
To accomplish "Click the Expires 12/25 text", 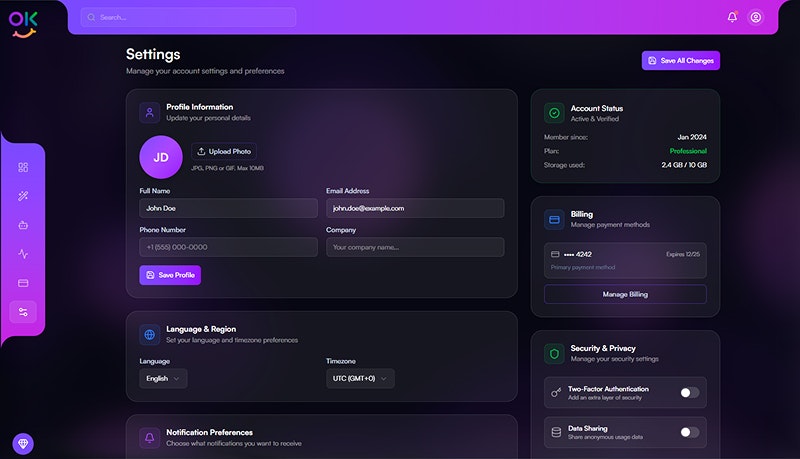I will click(x=683, y=254).
